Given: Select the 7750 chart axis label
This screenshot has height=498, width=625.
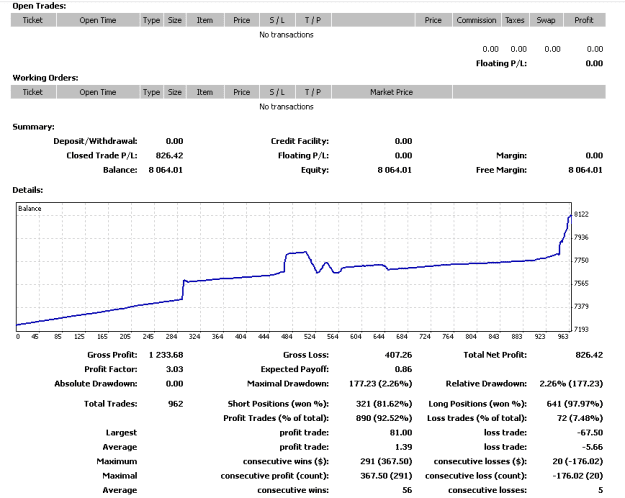Looking at the screenshot, I should point(581,260).
